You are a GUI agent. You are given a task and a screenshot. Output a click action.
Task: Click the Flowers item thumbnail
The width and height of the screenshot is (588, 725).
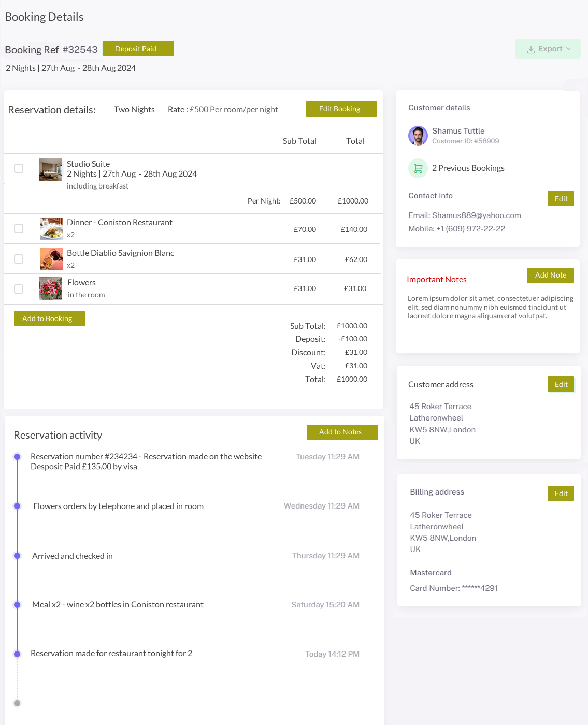point(51,288)
